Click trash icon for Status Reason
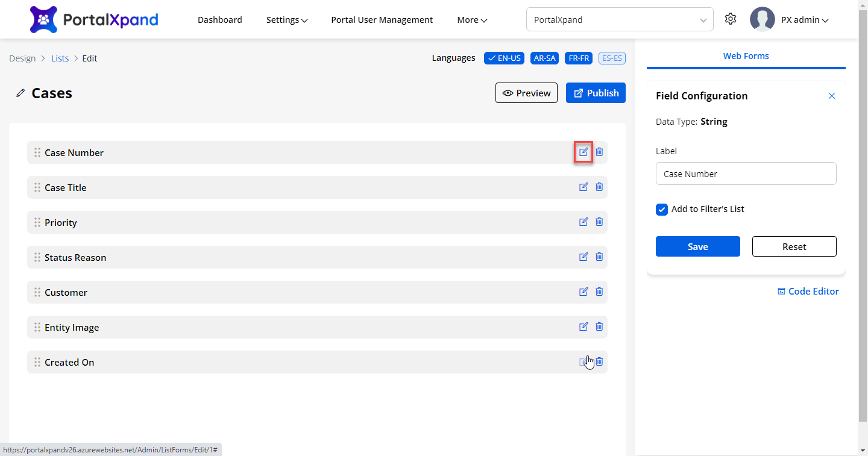The height and width of the screenshot is (456, 868). click(599, 257)
